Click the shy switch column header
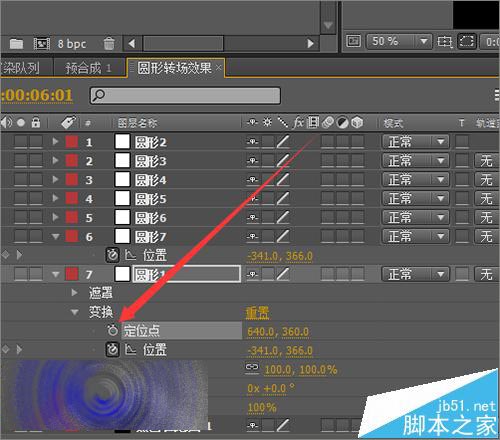Viewport: 500px width, 440px height. click(x=252, y=123)
